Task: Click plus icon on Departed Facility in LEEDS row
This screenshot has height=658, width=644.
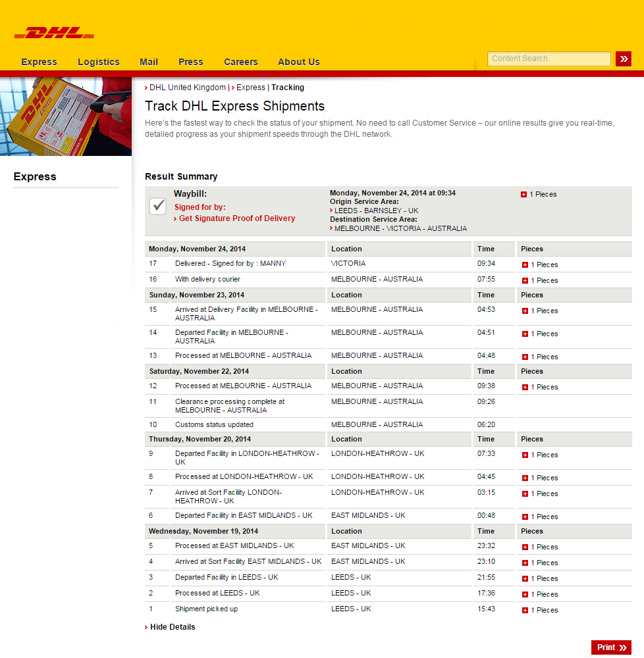Action: click(x=525, y=579)
